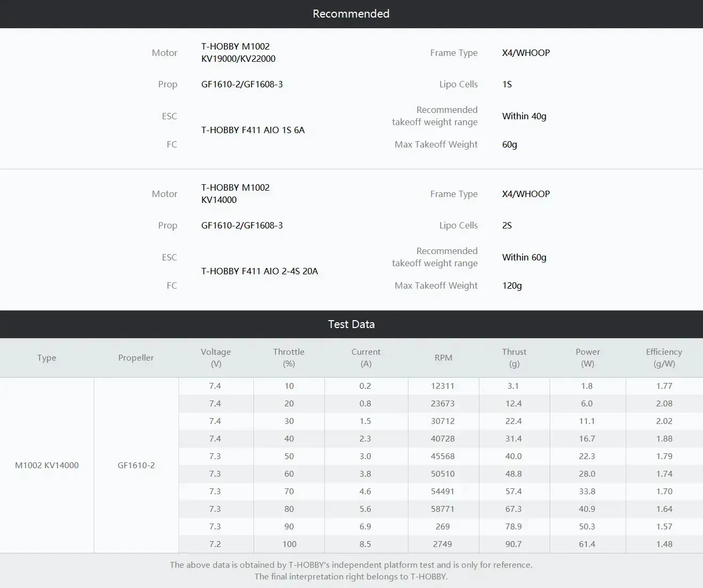
Task: Click max takeoff weight '60g'
Action: [510, 144]
